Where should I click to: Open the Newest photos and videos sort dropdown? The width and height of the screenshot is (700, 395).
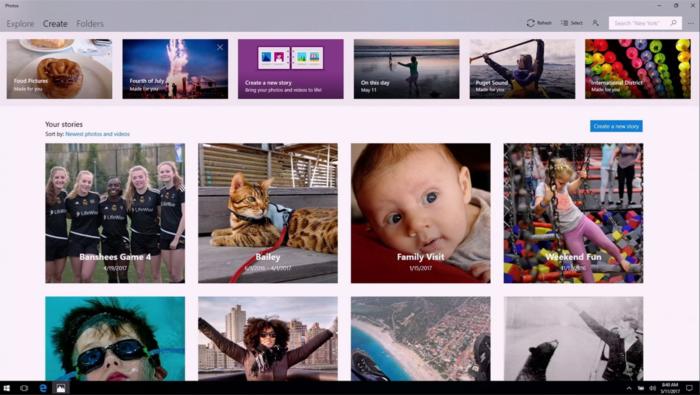[x=97, y=134]
